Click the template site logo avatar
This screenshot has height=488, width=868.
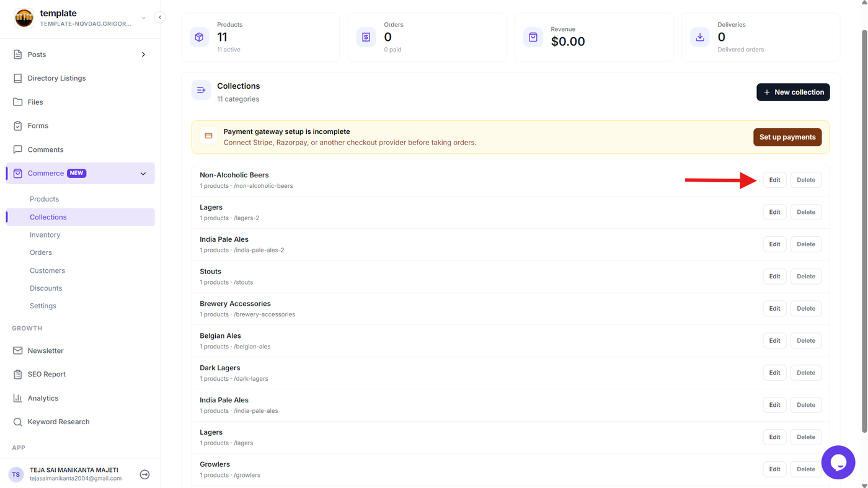click(x=24, y=18)
